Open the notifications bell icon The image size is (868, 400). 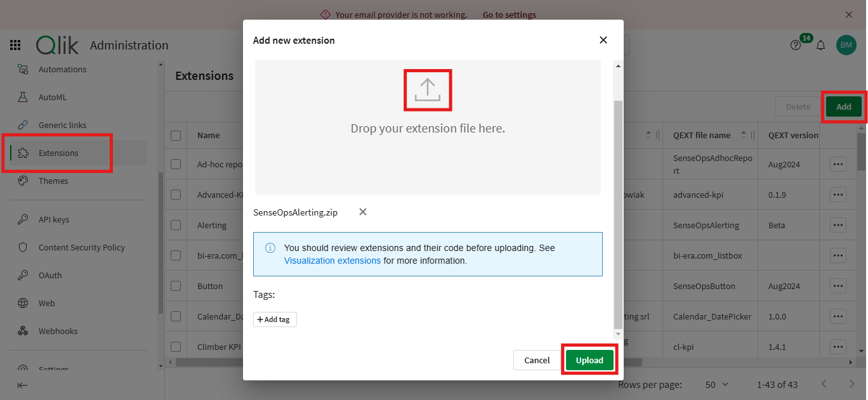pyautogui.click(x=820, y=44)
